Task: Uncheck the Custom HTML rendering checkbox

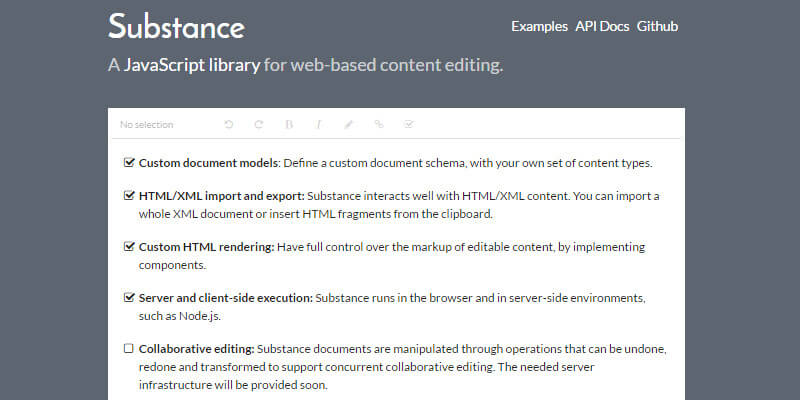Action: point(129,247)
